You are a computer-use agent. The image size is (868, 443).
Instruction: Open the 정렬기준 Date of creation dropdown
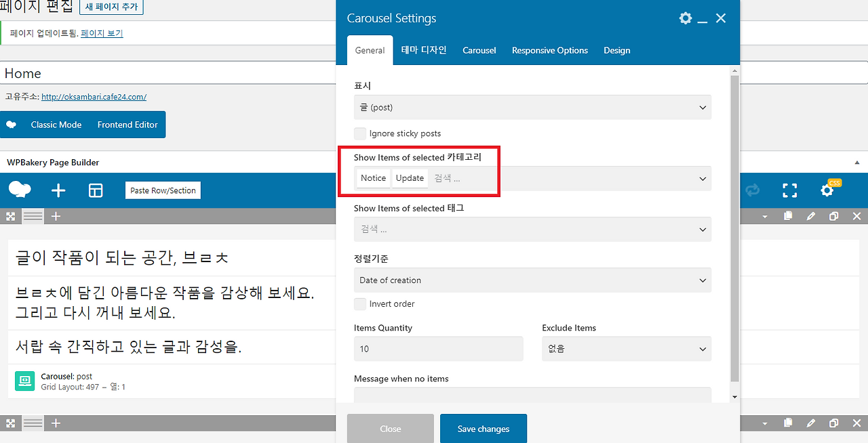tap(532, 280)
